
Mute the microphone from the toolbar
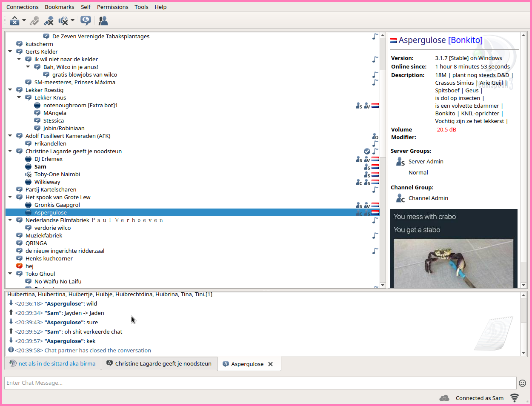(x=49, y=20)
